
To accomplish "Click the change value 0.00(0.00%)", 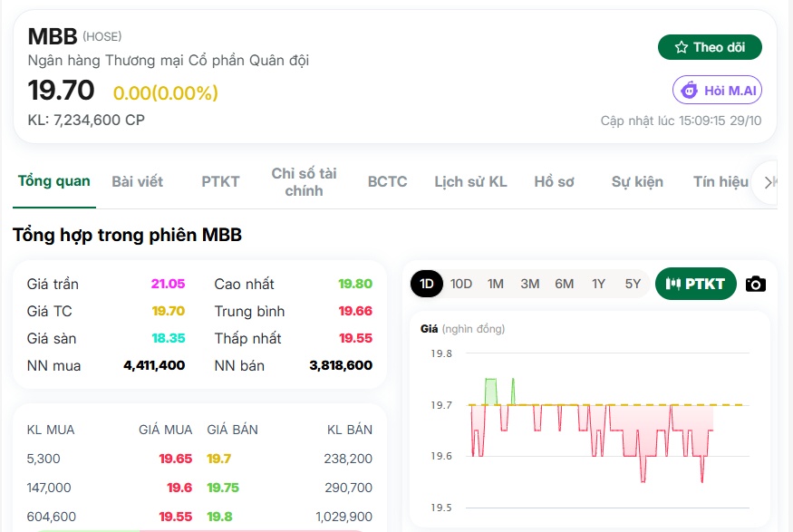I will point(165,93).
